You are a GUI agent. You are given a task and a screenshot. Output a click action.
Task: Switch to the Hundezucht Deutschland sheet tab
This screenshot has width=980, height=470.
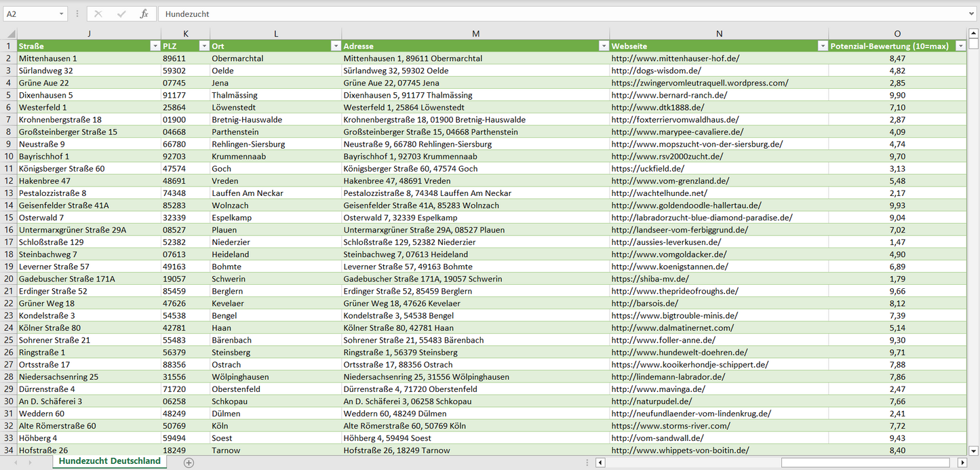109,461
